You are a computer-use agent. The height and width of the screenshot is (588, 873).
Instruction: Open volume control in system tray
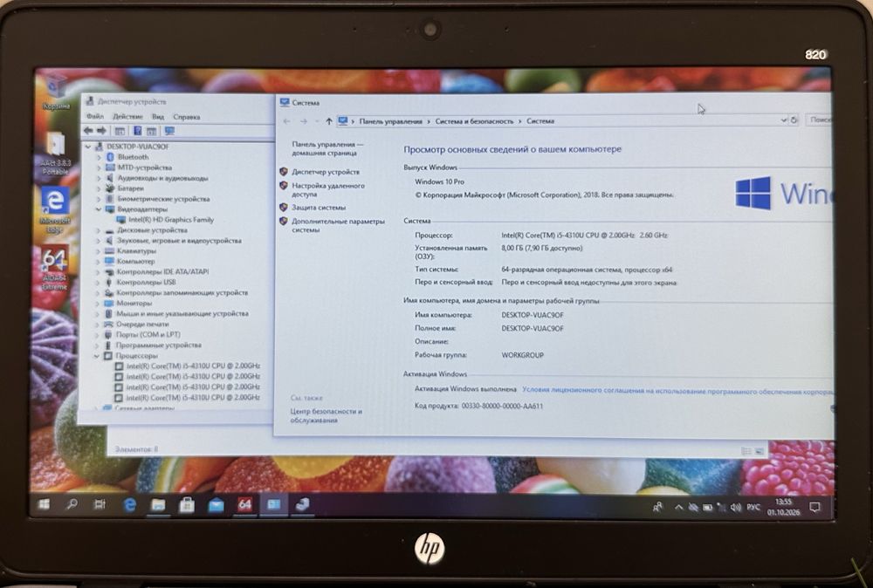[x=735, y=508]
